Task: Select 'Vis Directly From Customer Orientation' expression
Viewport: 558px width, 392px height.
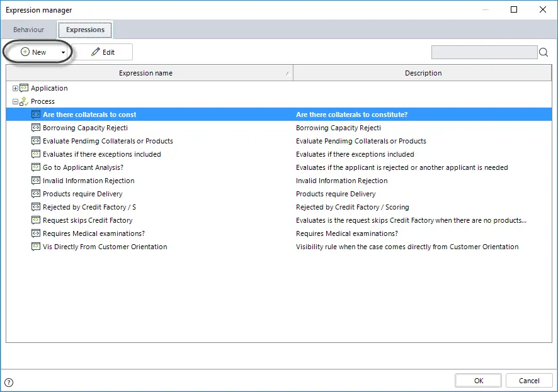Action: click(105, 247)
